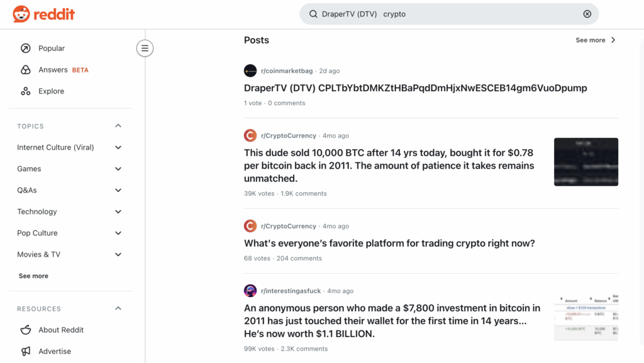Collapse the Topics section
The height and width of the screenshot is (363, 644).
[118, 126]
